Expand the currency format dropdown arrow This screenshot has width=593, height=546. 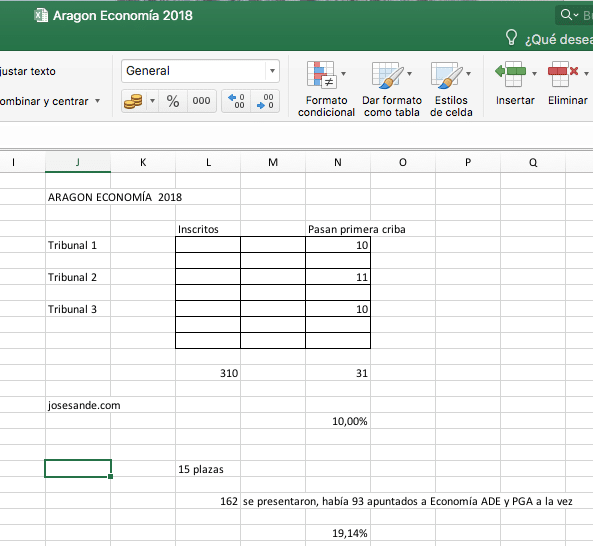click(152, 101)
